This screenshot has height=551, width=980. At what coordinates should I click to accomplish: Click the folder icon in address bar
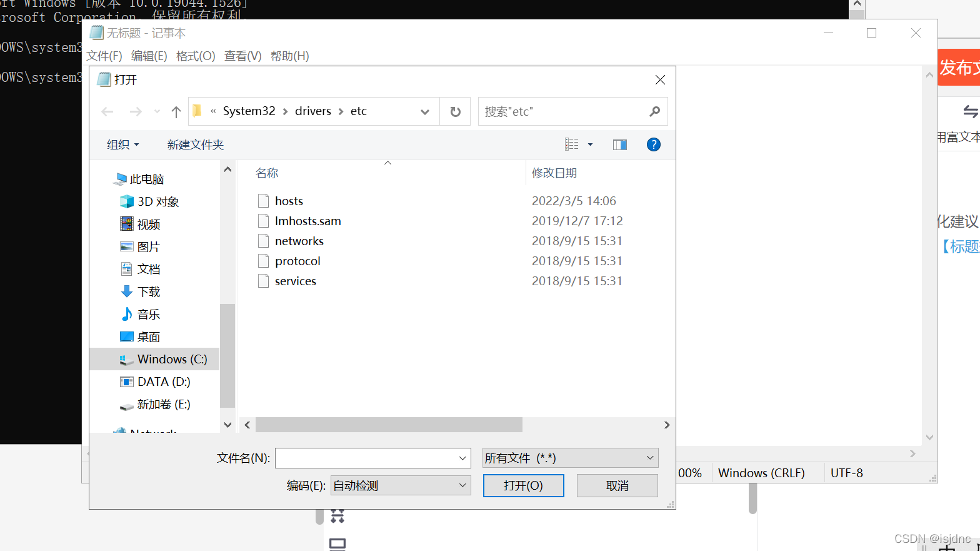(x=197, y=111)
